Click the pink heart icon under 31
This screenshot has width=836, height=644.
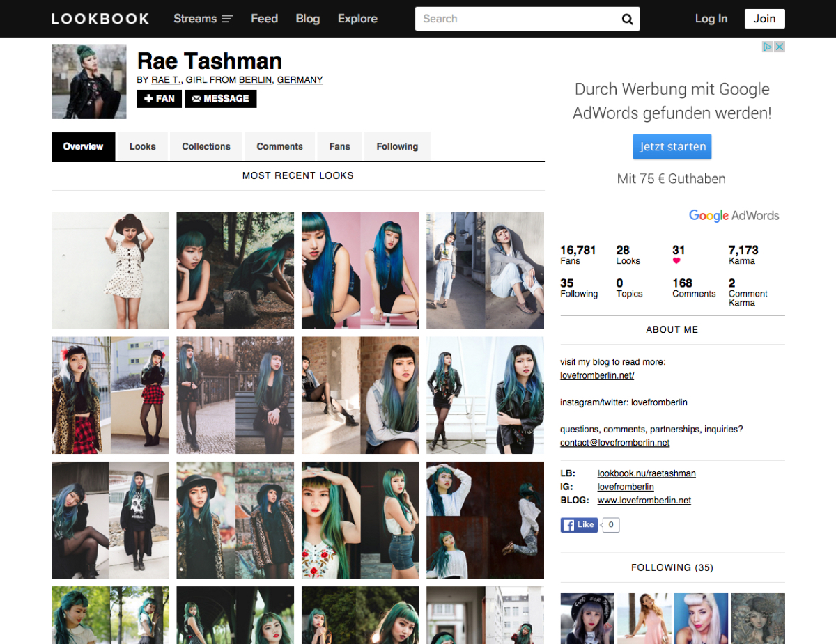pyautogui.click(x=676, y=261)
